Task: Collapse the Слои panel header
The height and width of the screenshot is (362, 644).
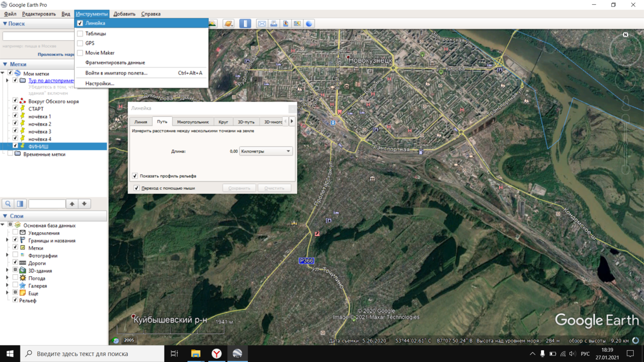Action: (5, 216)
